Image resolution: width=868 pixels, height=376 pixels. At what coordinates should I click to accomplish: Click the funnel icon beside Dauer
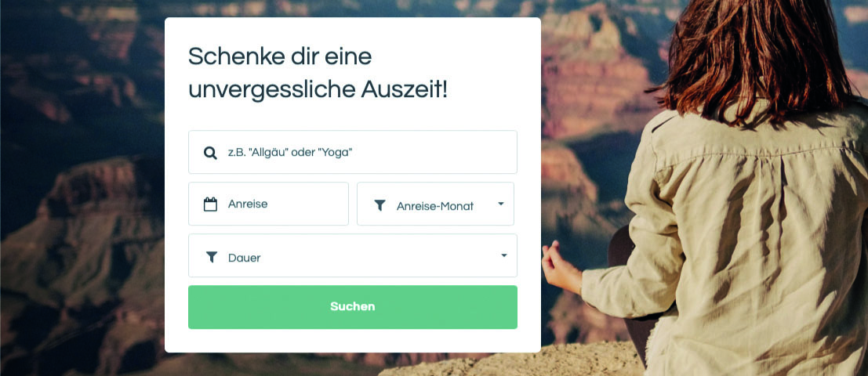[212, 257]
